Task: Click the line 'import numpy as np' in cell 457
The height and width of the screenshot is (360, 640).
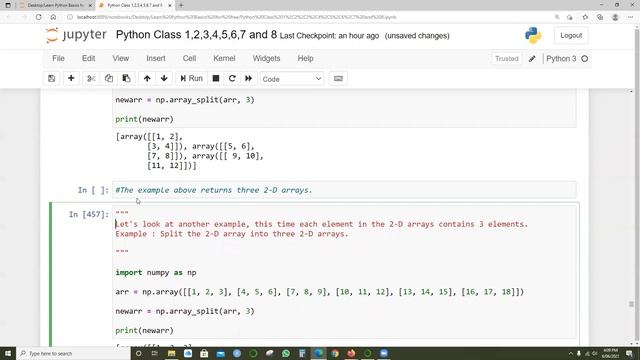Action: (x=156, y=273)
